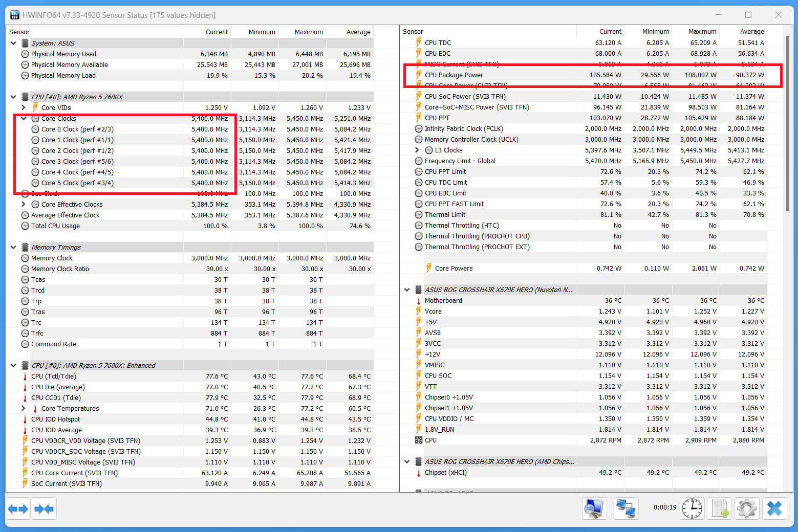Collapse the CROSSHAIR X670E HERO AMD Chipset section
Image resolution: width=798 pixels, height=532 pixels.
click(x=407, y=461)
